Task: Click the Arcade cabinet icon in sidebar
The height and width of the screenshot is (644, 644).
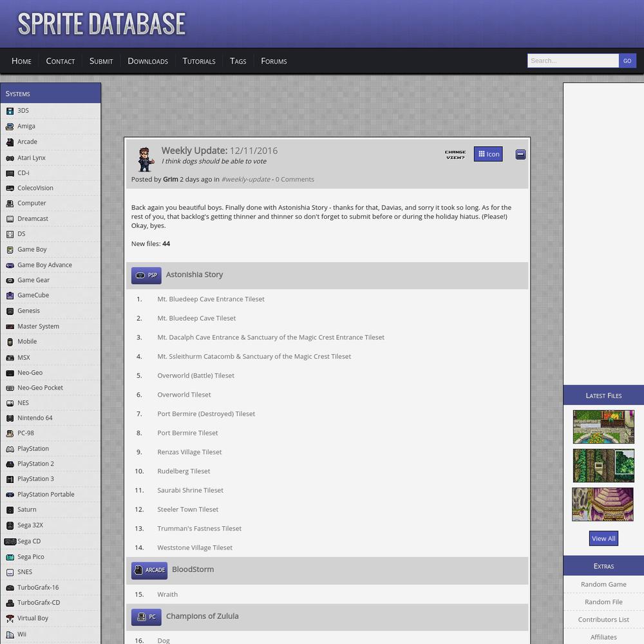Action: (x=10, y=142)
